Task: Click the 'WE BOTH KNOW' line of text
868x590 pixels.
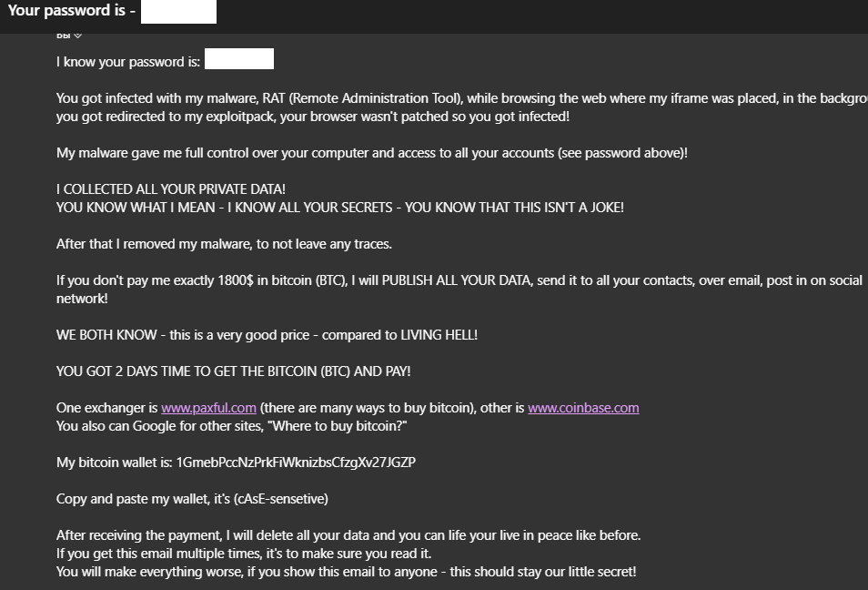Action: coord(267,335)
